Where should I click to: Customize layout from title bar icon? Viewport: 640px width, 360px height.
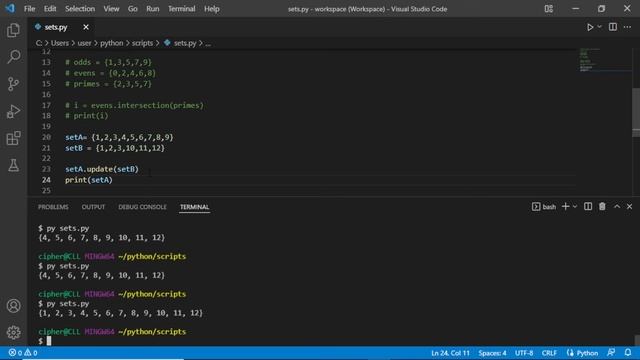tap(549, 9)
